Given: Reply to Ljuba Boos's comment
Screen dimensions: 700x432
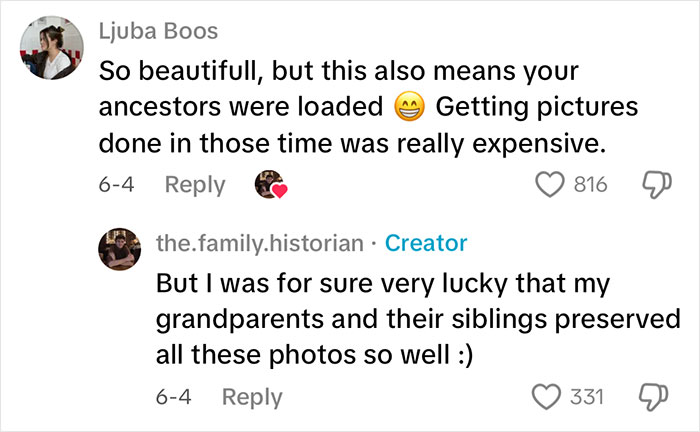Looking at the screenshot, I should (x=195, y=185).
